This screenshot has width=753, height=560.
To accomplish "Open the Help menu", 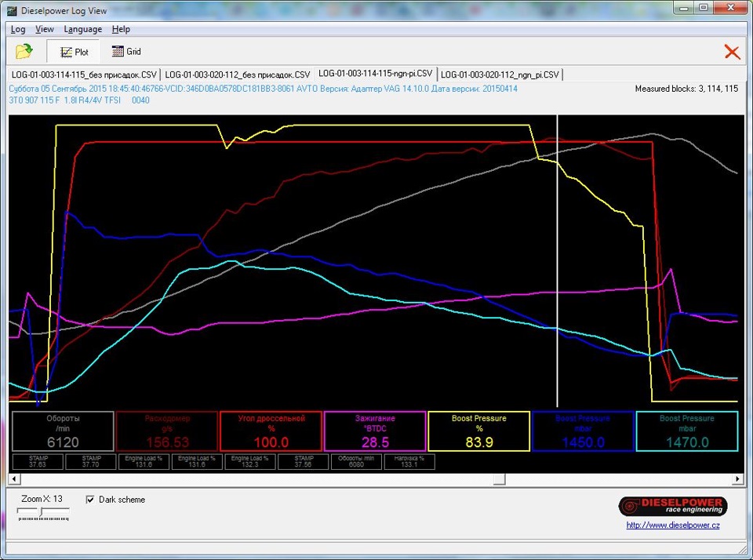I will coord(121,29).
